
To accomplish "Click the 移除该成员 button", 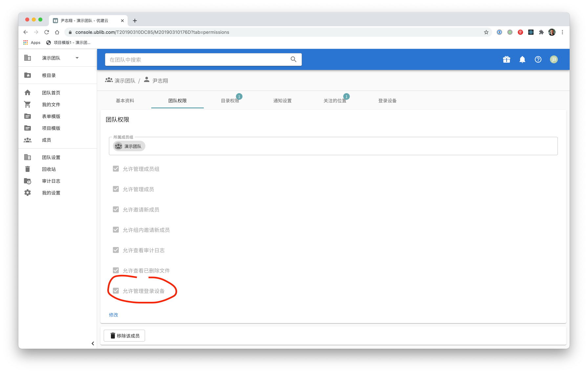I will click(x=124, y=336).
